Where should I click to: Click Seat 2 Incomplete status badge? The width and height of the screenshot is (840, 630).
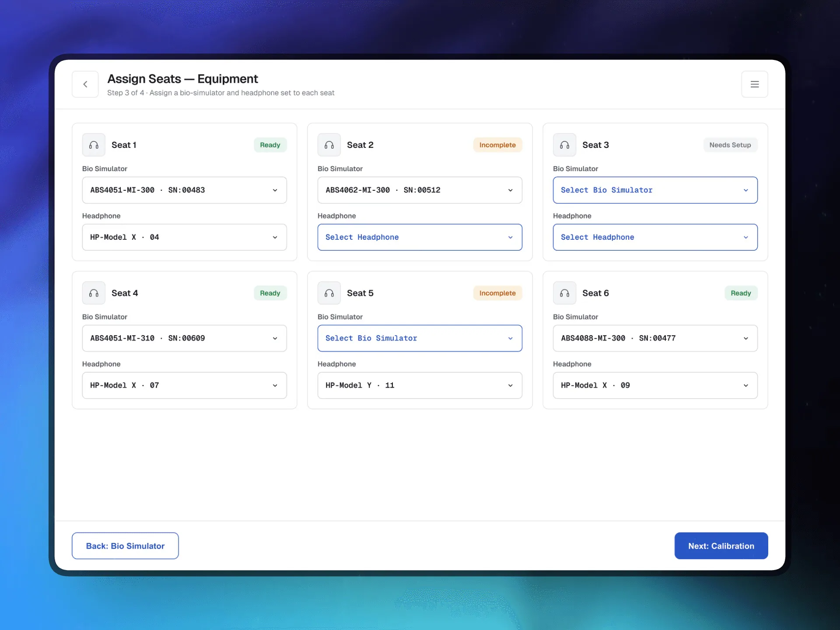coord(497,145)
